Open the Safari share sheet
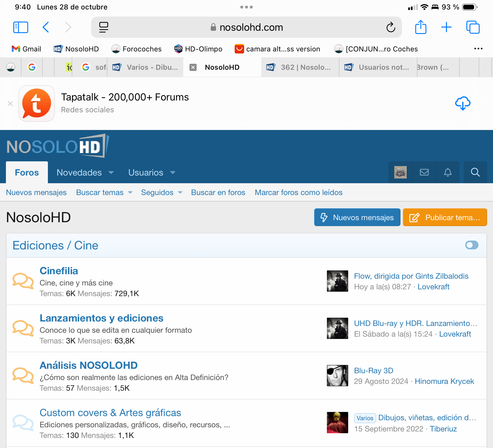 pos(421,27)
